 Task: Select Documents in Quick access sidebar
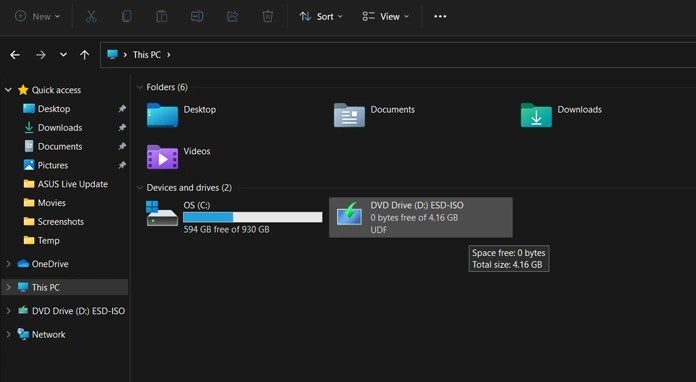60,146
